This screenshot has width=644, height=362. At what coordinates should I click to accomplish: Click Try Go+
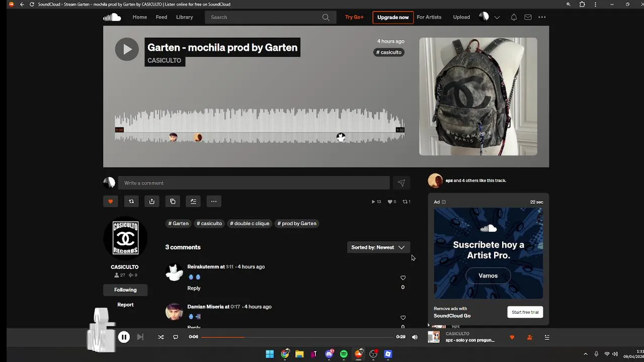coord(354,17)
